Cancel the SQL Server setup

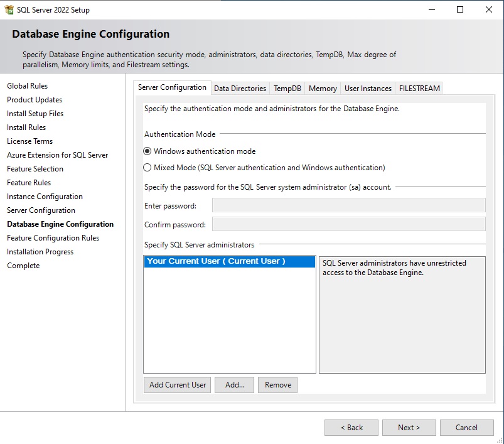click(x=466, y=428)
